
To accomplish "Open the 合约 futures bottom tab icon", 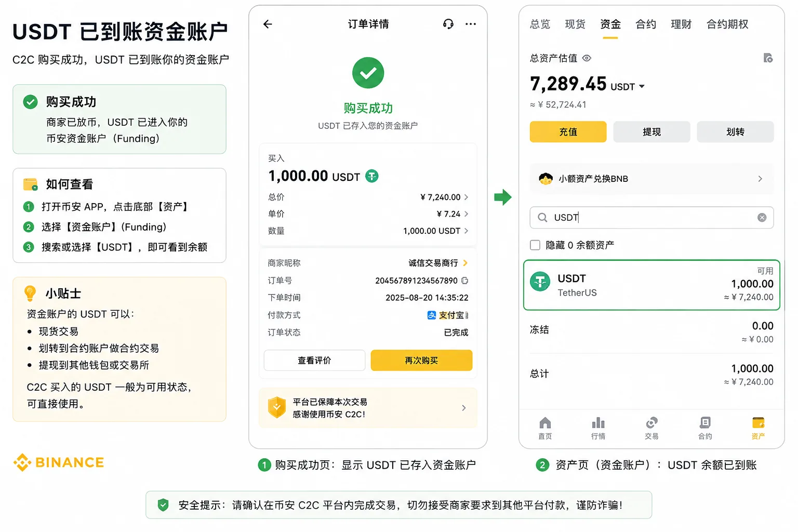I will point(705,422).
